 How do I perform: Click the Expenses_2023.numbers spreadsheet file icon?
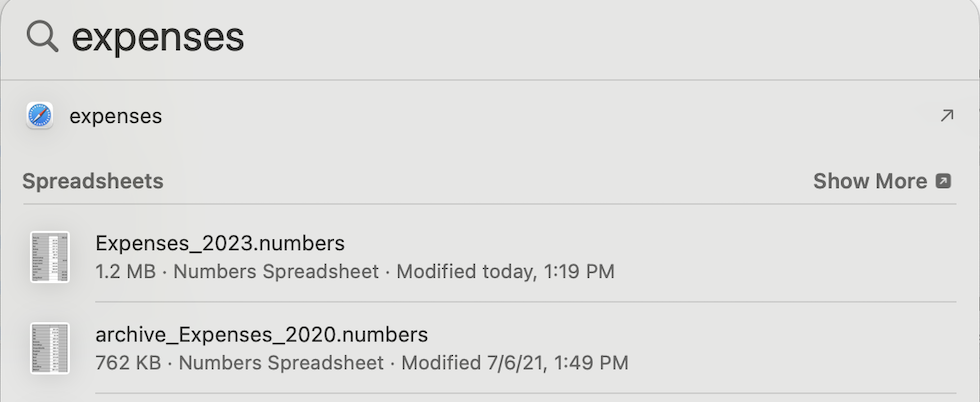49,256
